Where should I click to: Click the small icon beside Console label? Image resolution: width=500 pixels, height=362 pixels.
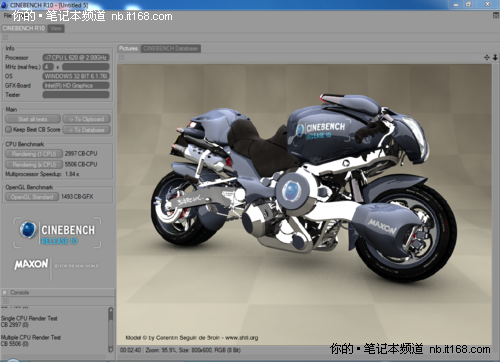[5, 292]
